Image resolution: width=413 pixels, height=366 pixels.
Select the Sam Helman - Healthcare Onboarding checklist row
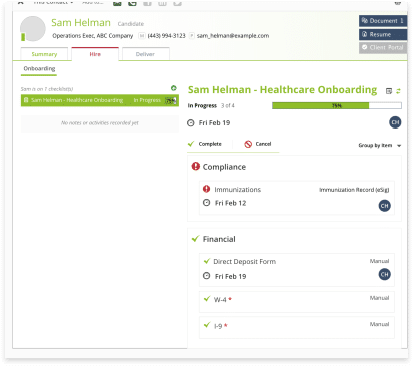pyautogui.click(x=100, y=100)
